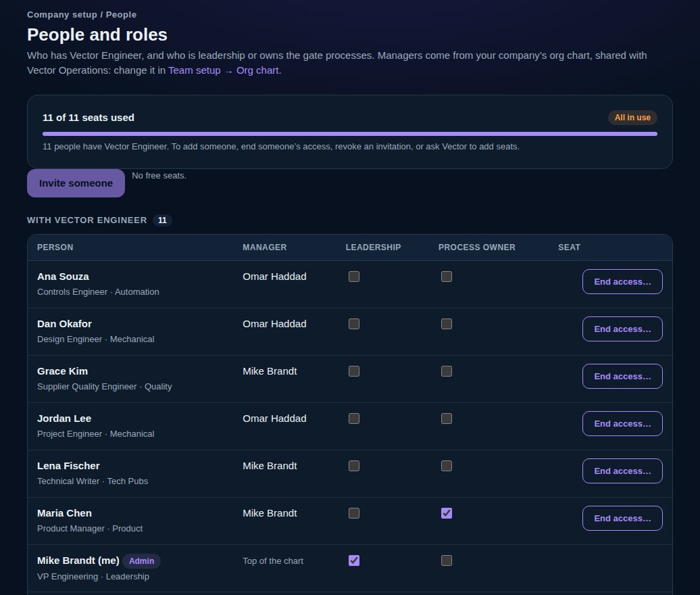Click the Company setup / People breadcrumb
The image size is (700, 595).
[x=82, y=15]
